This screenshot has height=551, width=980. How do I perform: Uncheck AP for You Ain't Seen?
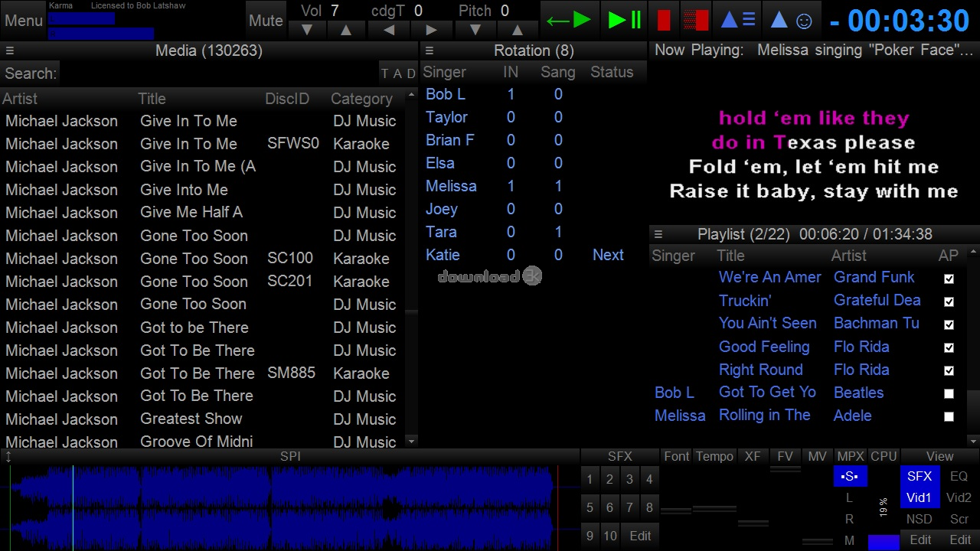tap(949, 324)
